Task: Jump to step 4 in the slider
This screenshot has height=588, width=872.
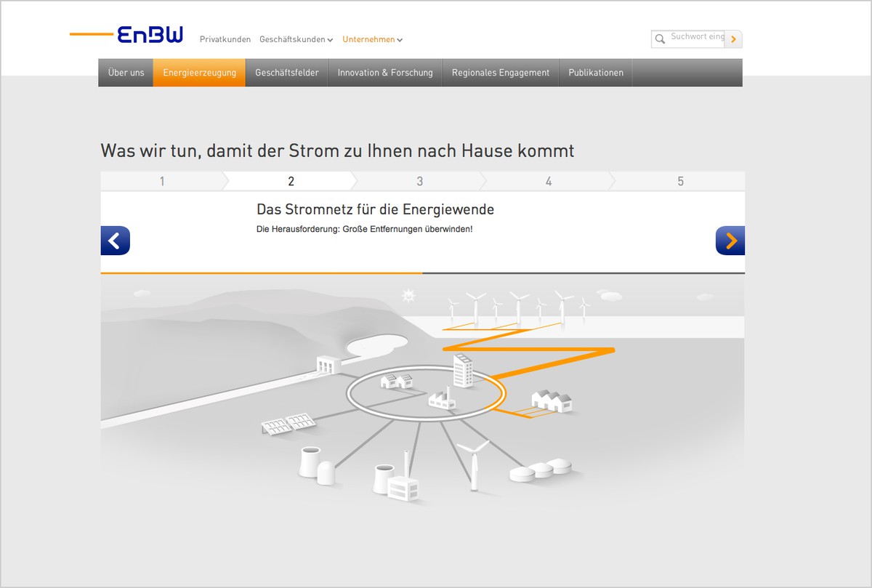Action: point(549,182)
